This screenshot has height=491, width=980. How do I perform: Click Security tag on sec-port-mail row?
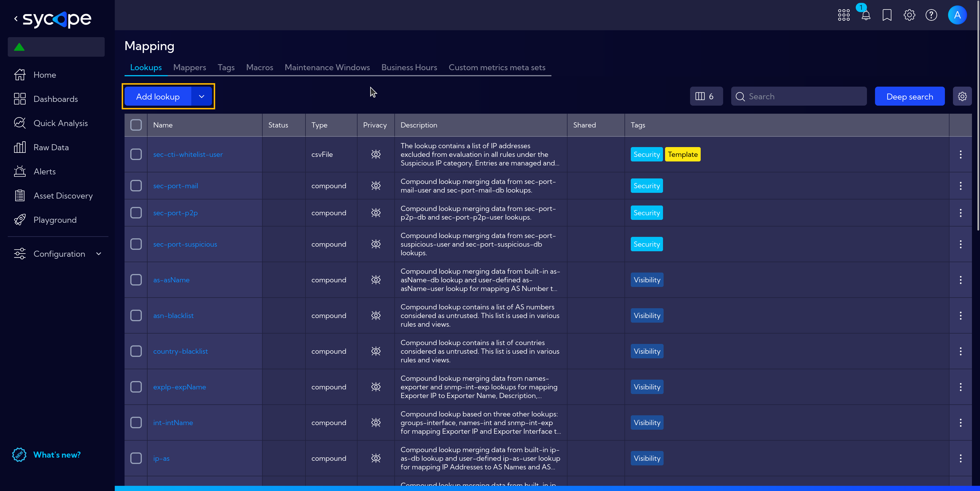(646, 186)
